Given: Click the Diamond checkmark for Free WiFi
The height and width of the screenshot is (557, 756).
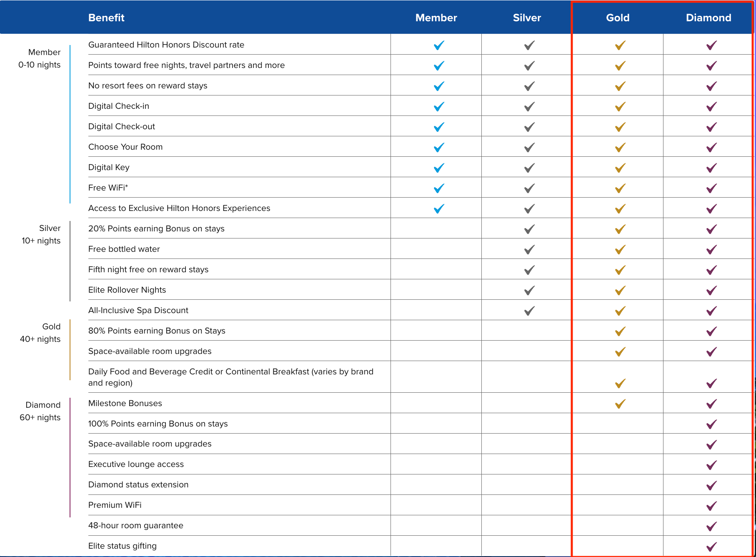Looking at the screenshot, I should (711, 188).
